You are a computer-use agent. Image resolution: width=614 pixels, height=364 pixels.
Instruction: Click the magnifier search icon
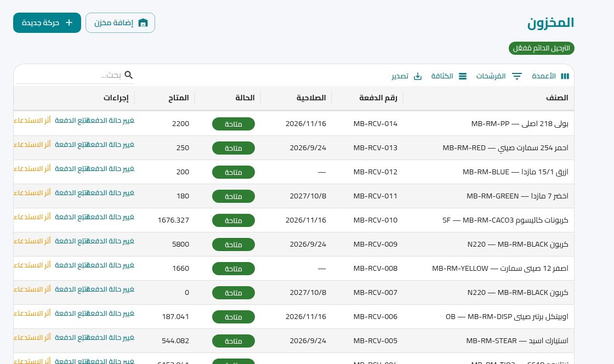[128, 75]
